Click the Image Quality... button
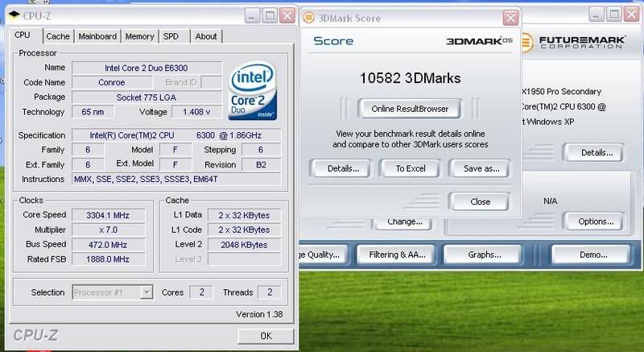Viewport: 644px width, 352px height. point(324,255)
